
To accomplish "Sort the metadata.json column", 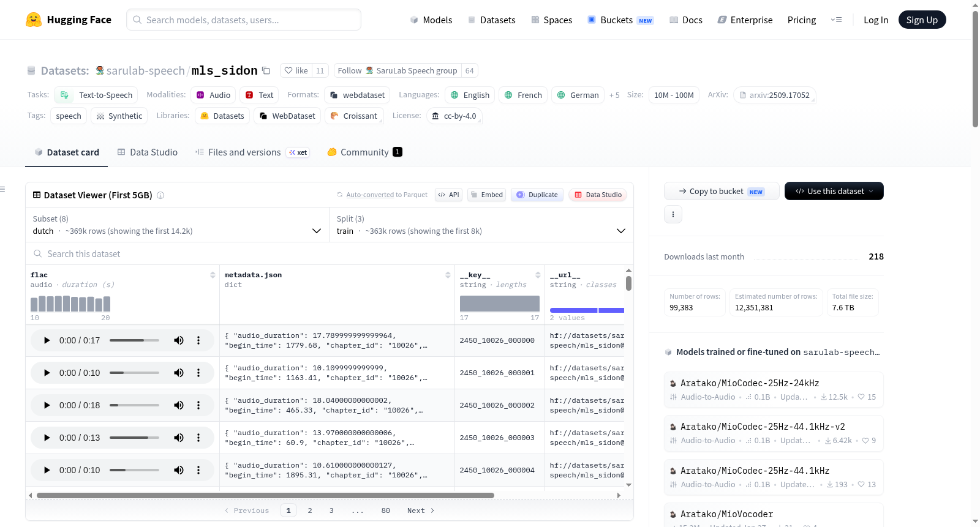I will pyautogui.click(x=448, y=275).
